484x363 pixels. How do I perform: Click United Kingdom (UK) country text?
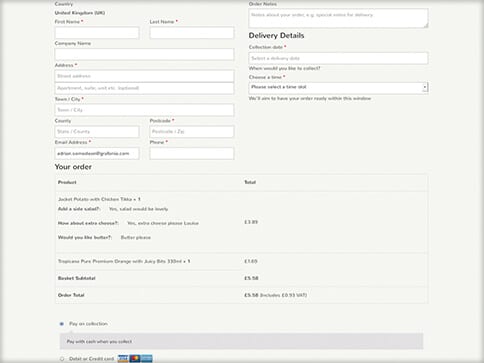(x=80, y=13)
